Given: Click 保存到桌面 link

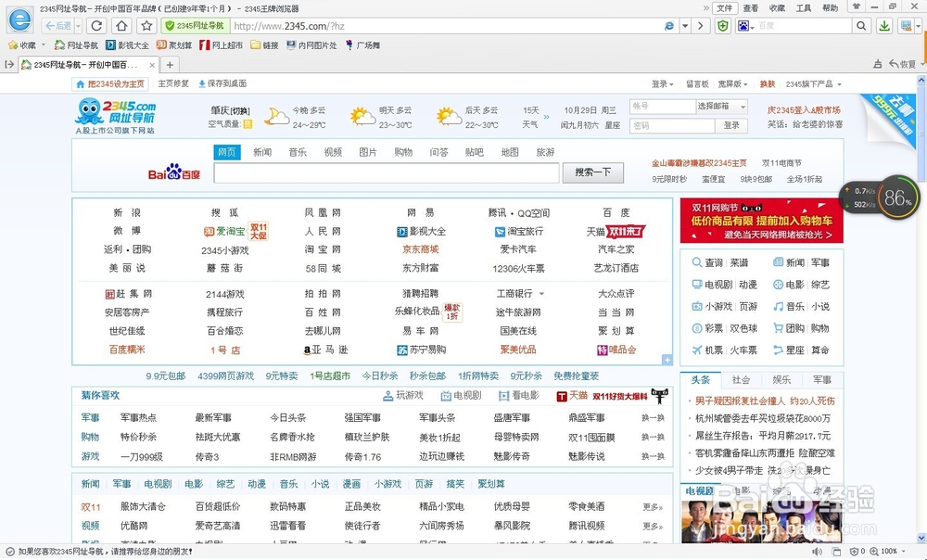Looking at the screenshot, I should 222,84.
